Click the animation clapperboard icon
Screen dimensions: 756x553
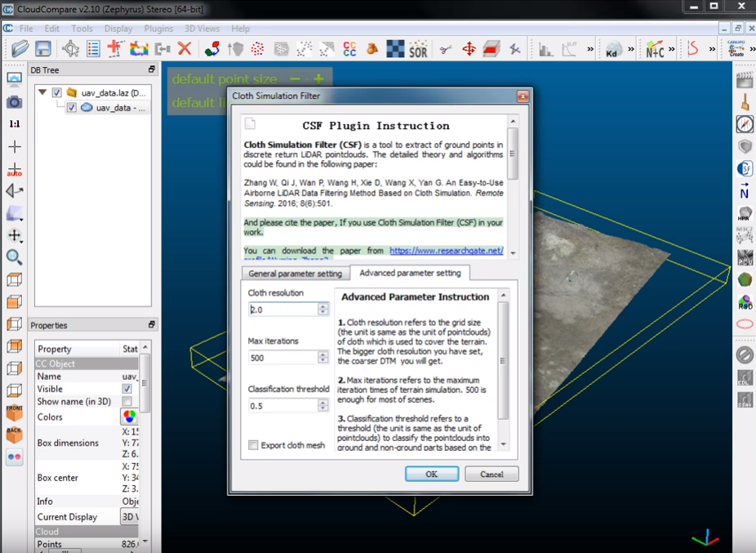click(745, 79)
